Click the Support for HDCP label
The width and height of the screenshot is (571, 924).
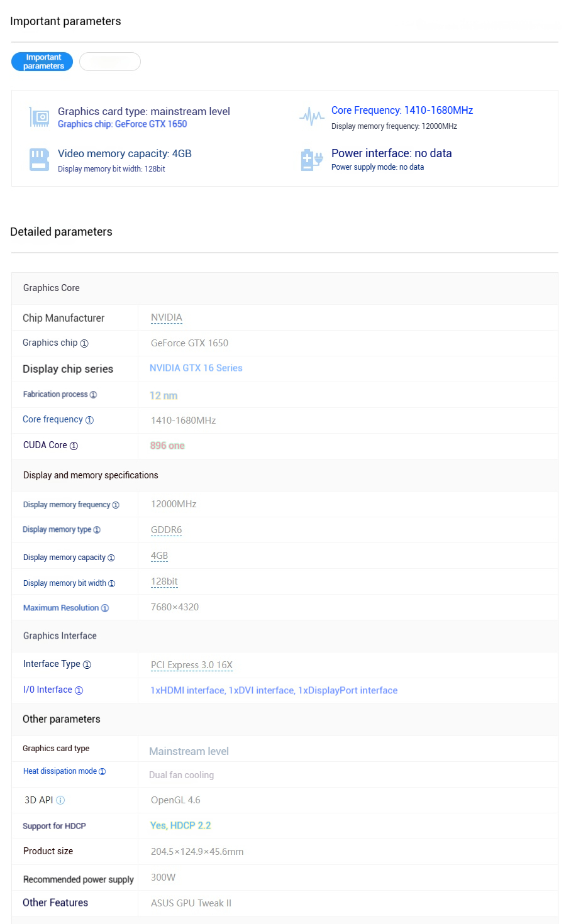tap(54, 826)
